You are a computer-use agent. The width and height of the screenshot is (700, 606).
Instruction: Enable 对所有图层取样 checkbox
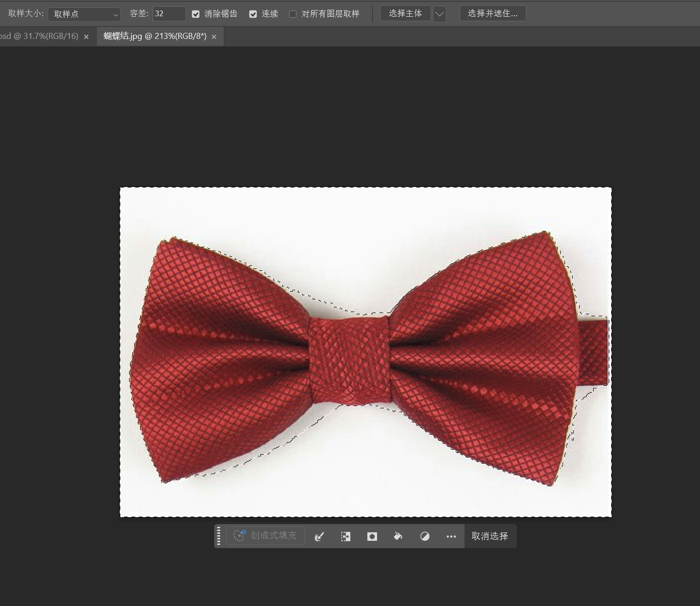tap(293, 14)
